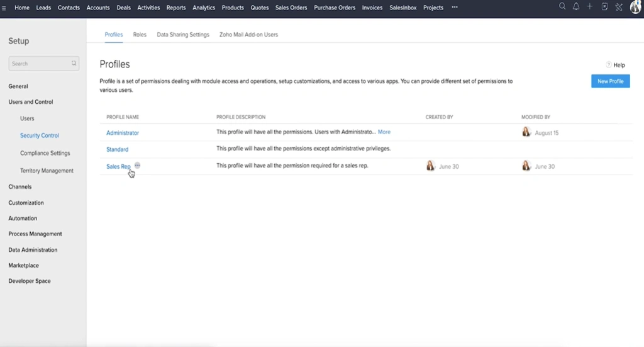Click the magnifier icon in Setup search box
The width and height of the screenshot is (644, 347).
pyautogui.click(x=74, y=64)
